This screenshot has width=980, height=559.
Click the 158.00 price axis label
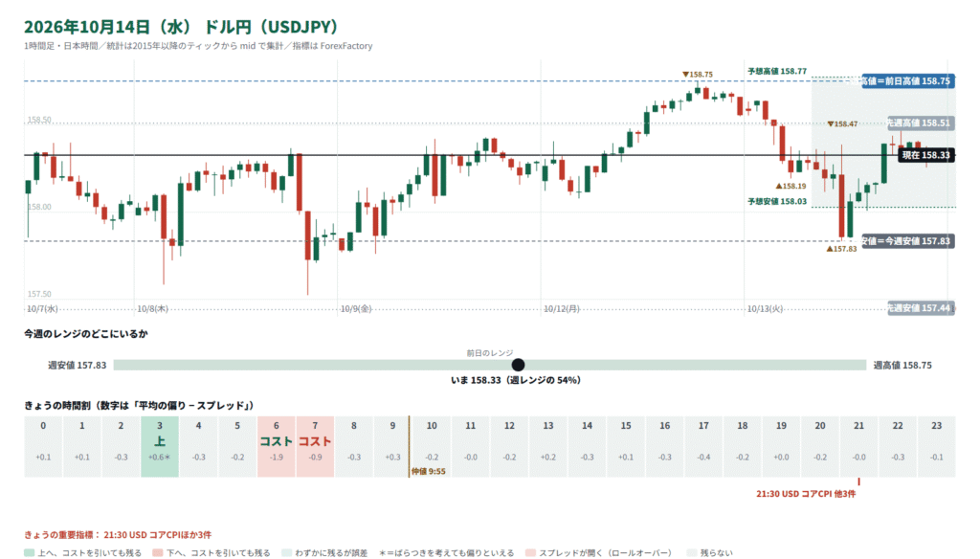[x=39, y=207]
